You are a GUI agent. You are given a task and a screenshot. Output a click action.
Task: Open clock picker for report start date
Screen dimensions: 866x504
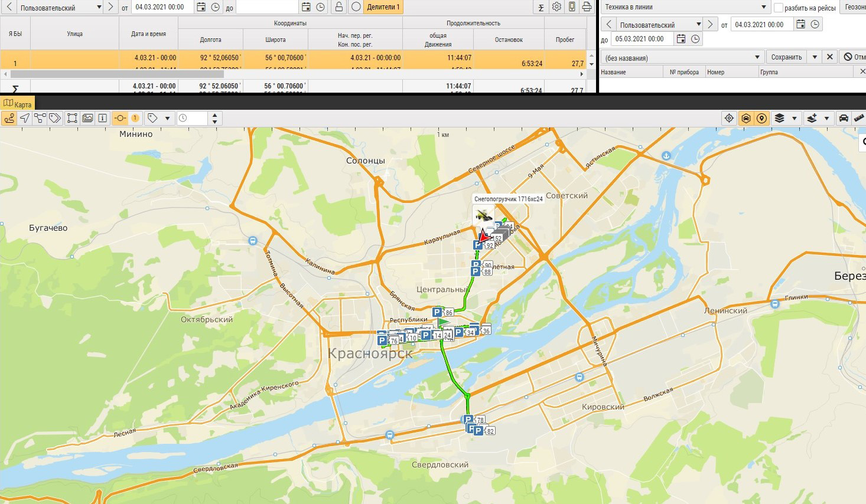point(215,7)
